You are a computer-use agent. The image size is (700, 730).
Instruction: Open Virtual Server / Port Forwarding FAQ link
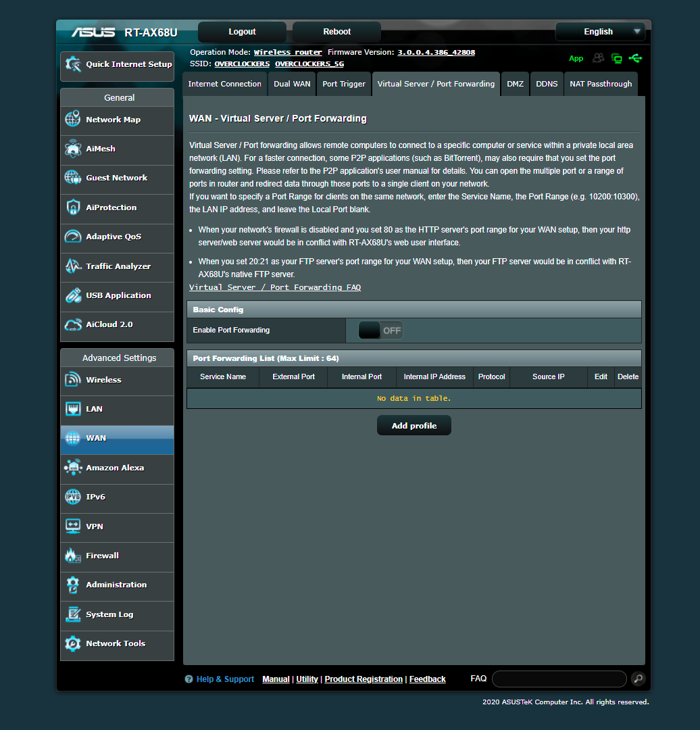275,287
